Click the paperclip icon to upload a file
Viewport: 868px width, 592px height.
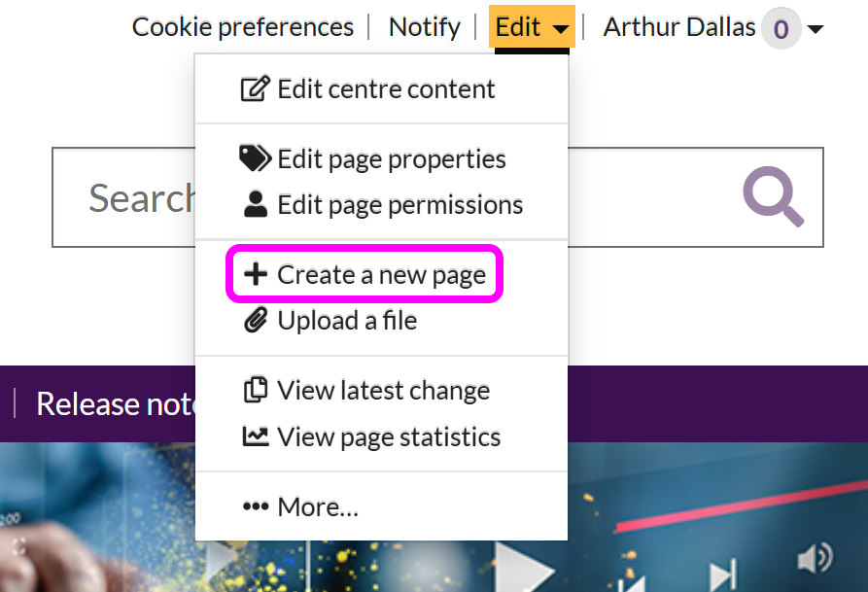pos(255,321)
